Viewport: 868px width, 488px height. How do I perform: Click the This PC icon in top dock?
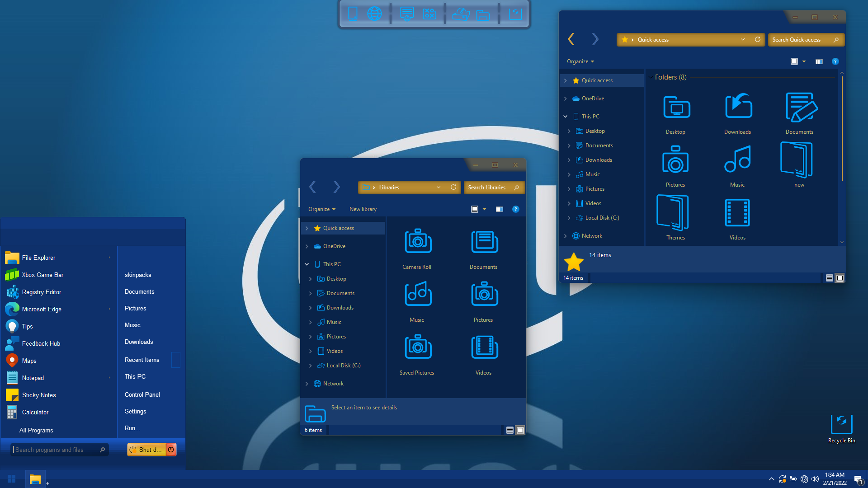[x=353, y=14]
